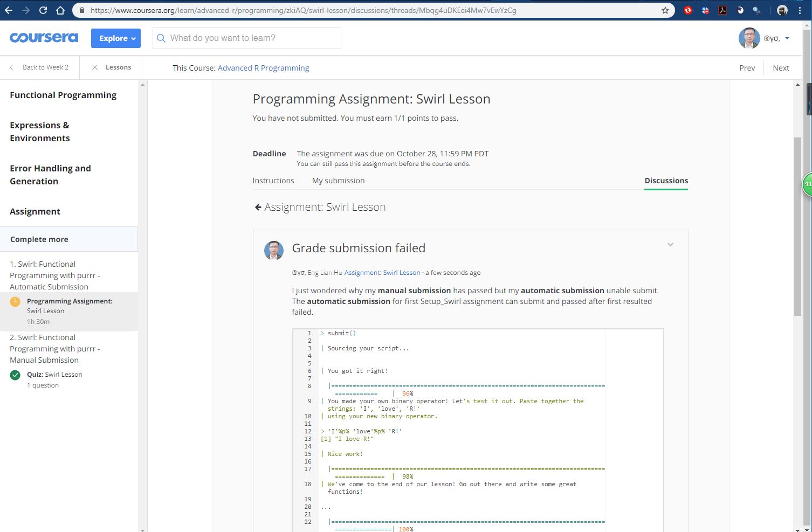
Task: Click the site lock icon in address bar
Action: point(82,10)
